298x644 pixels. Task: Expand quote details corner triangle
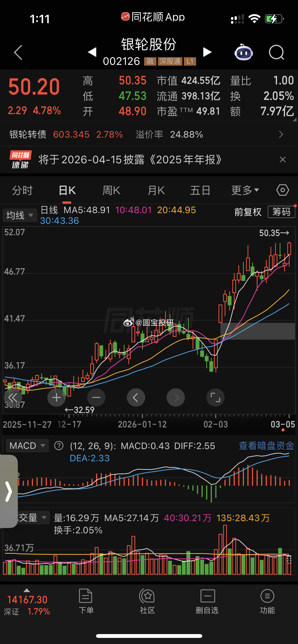294,119
